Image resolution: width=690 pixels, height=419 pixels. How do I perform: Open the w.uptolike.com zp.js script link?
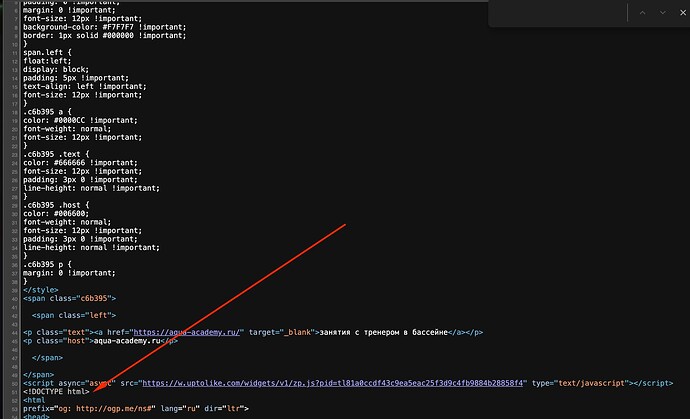coord(333,383)
